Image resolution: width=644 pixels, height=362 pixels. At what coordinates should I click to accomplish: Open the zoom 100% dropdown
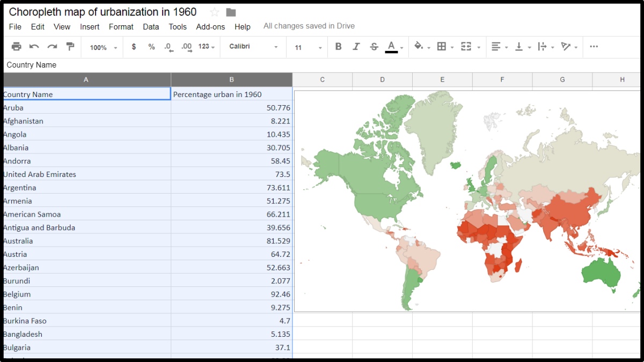[103, 47]
